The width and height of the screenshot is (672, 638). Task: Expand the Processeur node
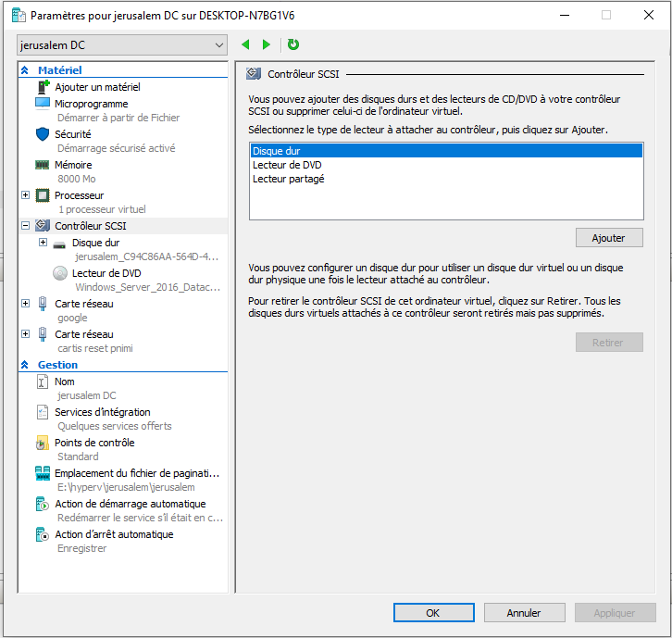(26, 195)
